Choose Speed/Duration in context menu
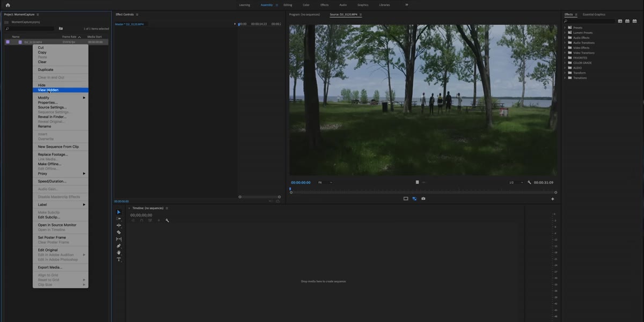The image size is (644, 322). (x=61, y=181)
